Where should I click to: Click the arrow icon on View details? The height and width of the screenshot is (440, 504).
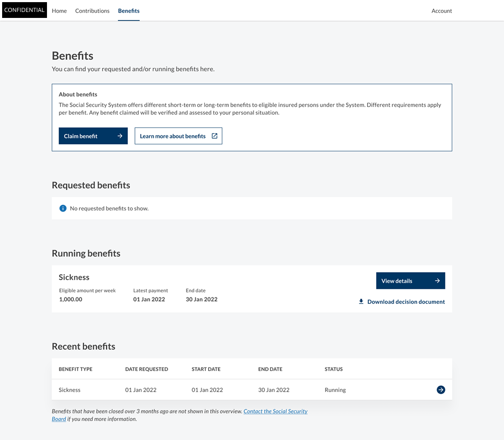click(437, 281)
